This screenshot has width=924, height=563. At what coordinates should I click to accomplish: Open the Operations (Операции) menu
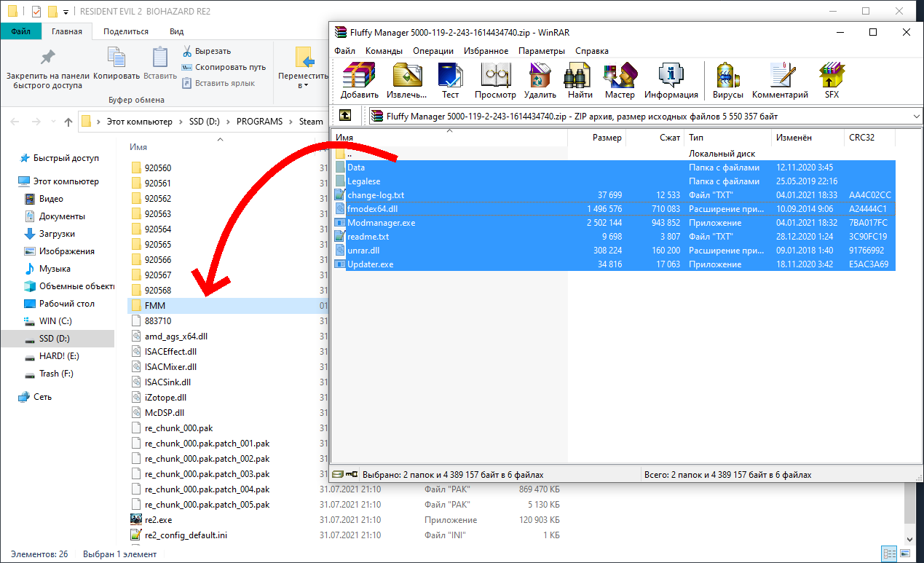[433, 51]
